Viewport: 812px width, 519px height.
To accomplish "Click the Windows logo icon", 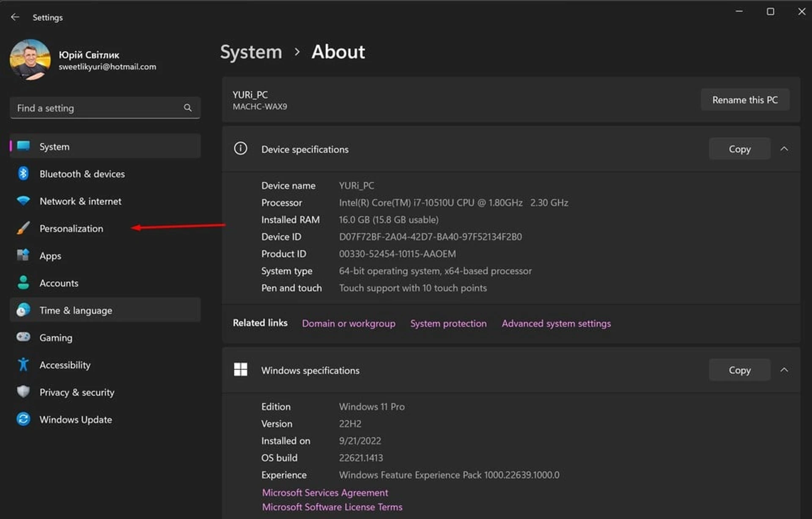I will coord(241,369).
